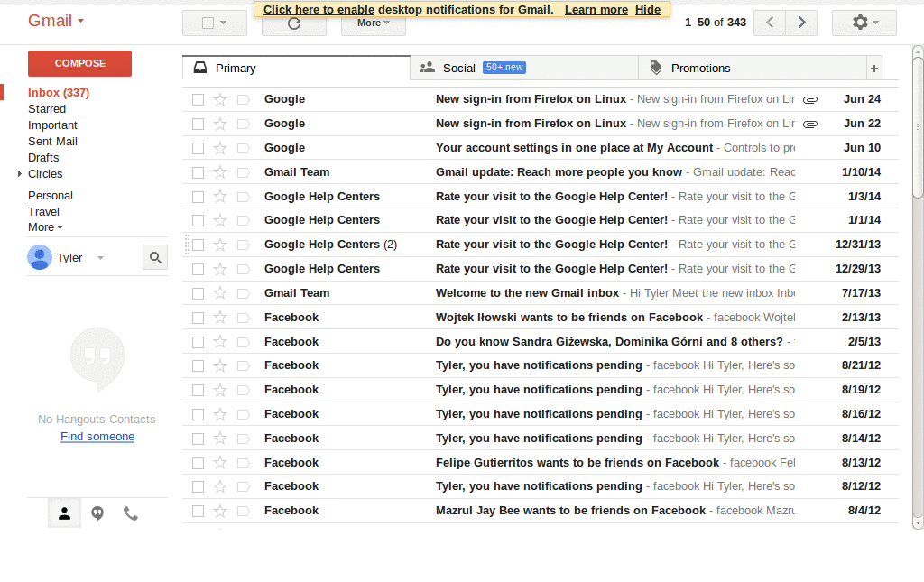The height and width of the screenshot is (582, 924).
Task: Open the Your account settings email
Action: coord(541,148)
